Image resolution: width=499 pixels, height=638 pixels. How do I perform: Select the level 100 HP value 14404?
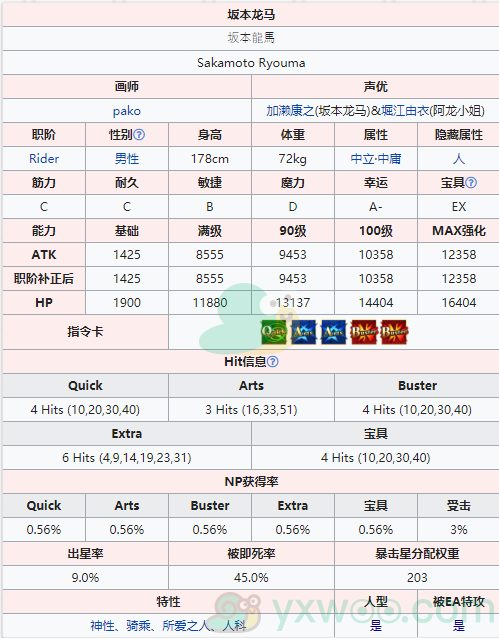click(376, 303)
